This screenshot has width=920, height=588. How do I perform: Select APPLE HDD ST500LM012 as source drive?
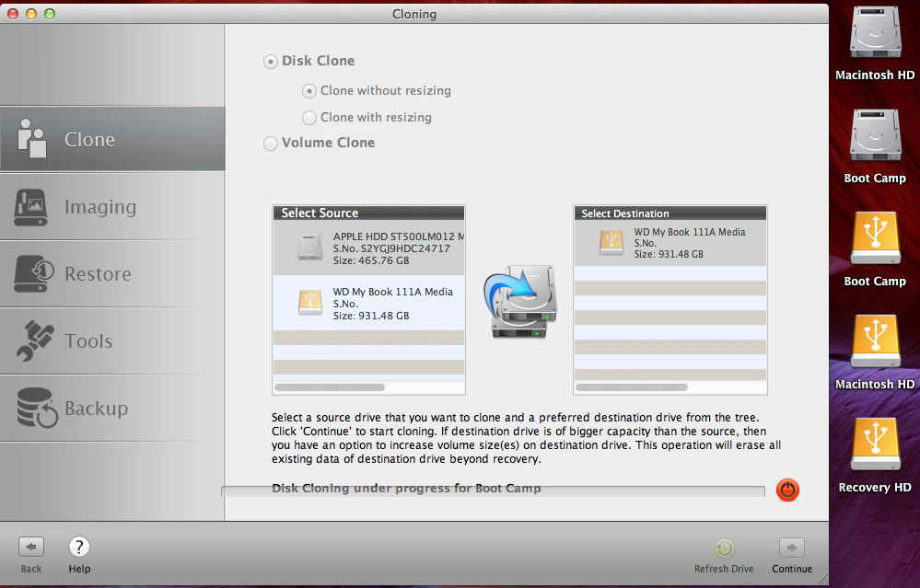(368, 246)
